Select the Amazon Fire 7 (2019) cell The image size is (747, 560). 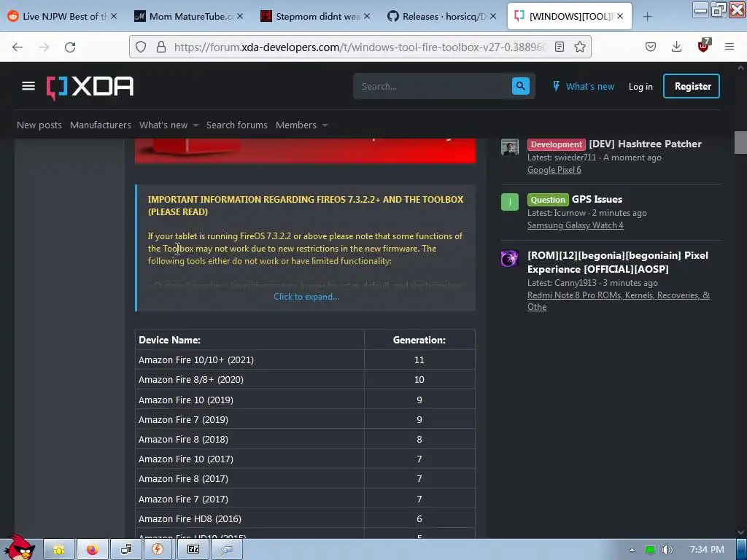tap(249, 419)
